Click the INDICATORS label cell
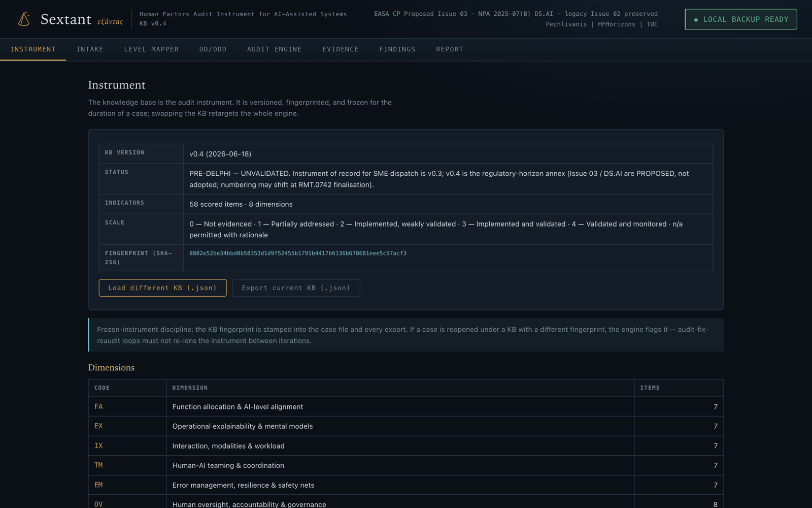The image size is (812, 508). (141, 204)
